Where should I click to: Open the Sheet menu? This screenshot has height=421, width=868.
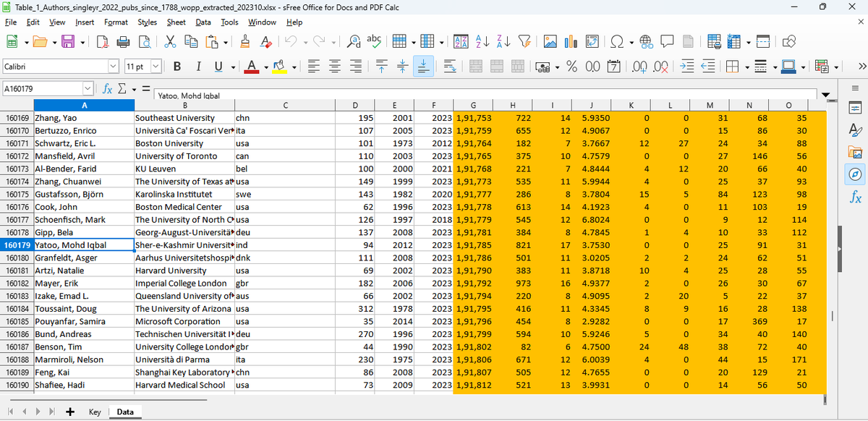tap(176, 22)
